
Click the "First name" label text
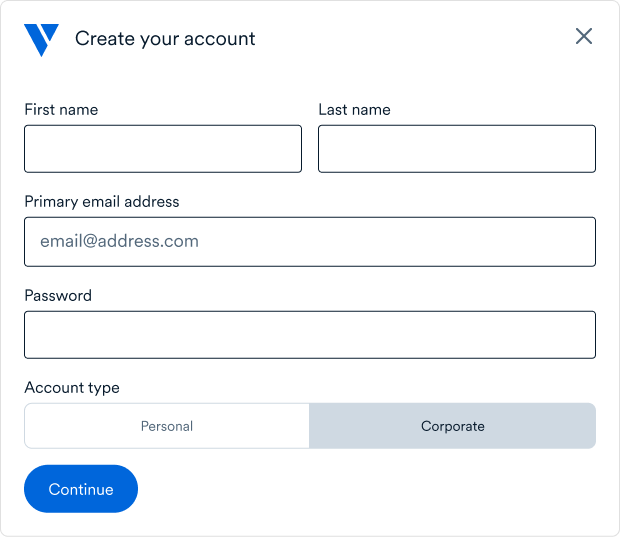click(x=61, y=110)
